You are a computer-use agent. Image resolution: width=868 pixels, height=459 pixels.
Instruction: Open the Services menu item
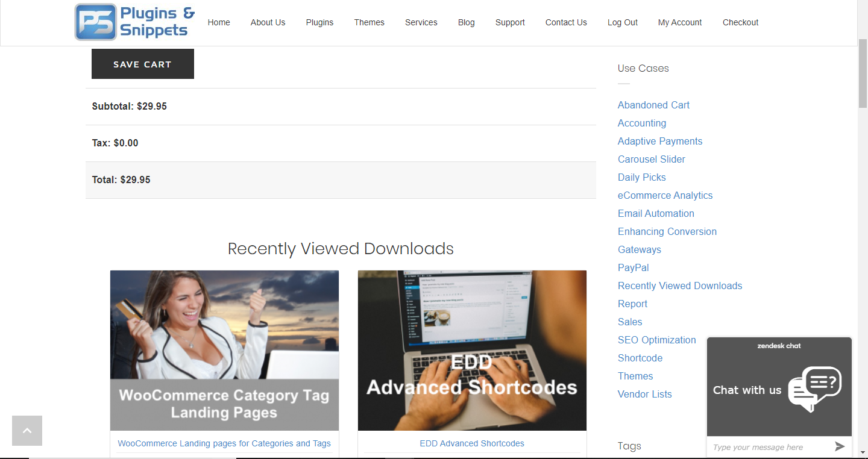click(x=421, y=22)
